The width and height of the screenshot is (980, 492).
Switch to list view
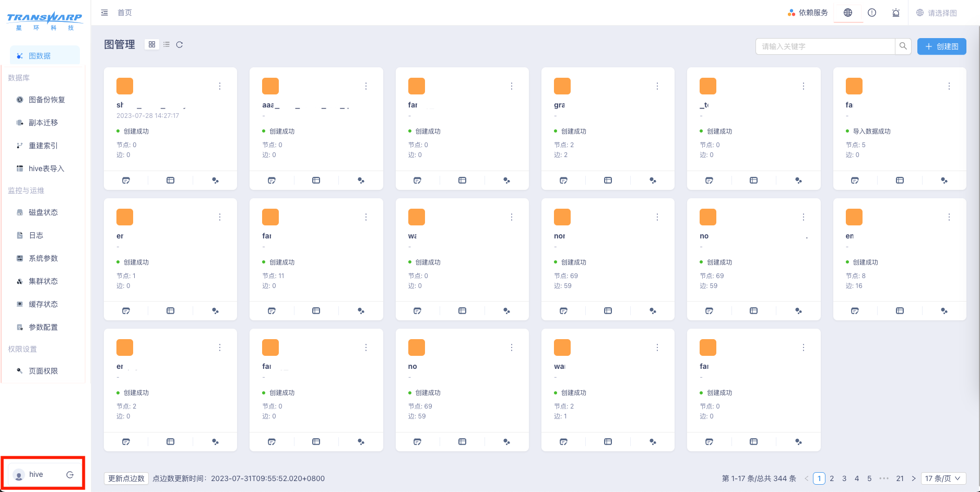click(167, 44)
